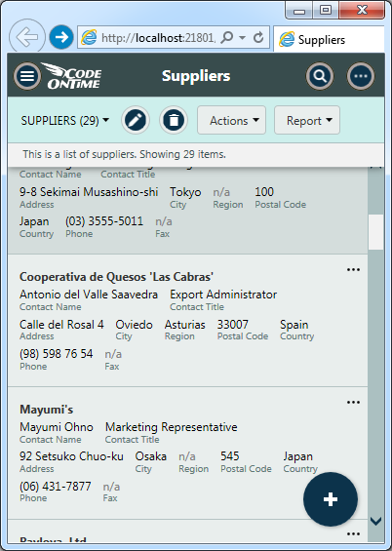Screen dimensions: 392x551
Task: Click city Tokyo
Action: (x=185, y=192)
